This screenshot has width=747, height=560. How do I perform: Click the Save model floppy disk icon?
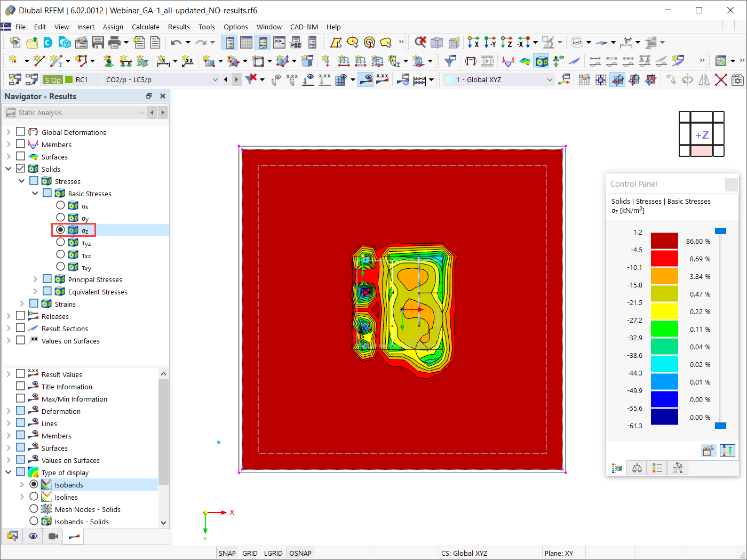(x=98, y=42)
